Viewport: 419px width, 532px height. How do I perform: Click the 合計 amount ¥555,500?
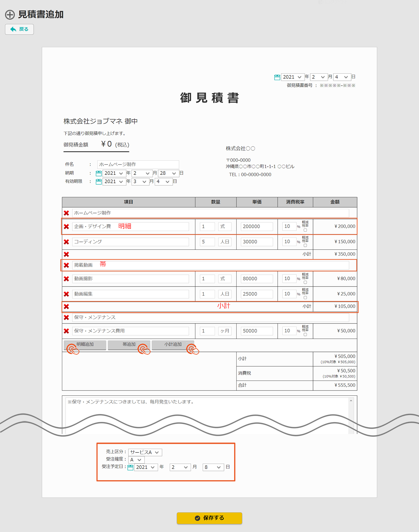click(345, 385)
